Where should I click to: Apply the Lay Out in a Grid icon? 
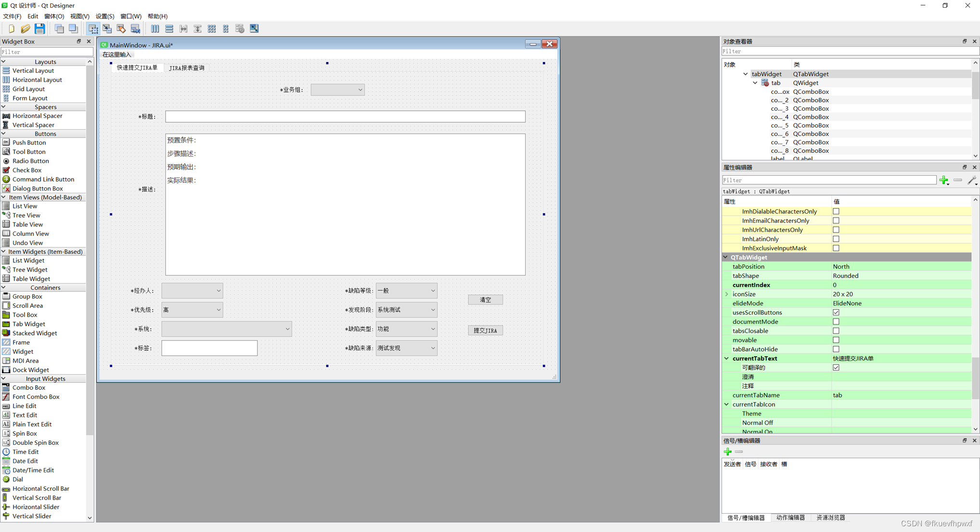click(x=212, y=29)
